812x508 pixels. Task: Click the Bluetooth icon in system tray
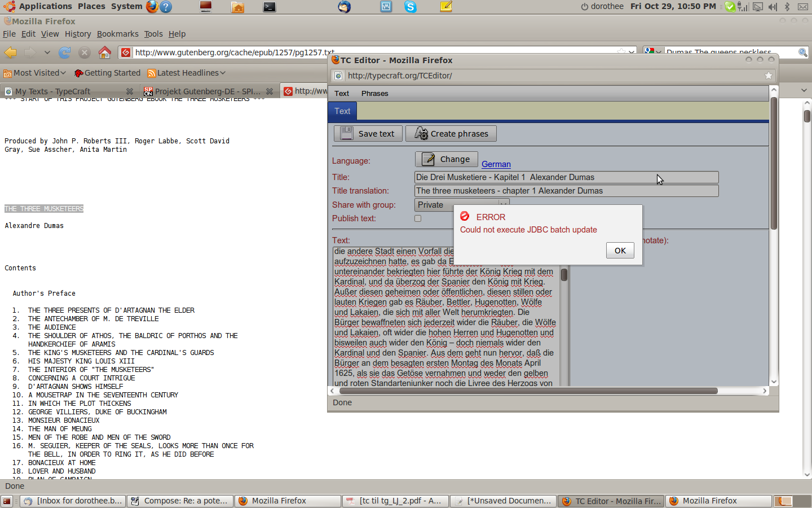point(787,7)
